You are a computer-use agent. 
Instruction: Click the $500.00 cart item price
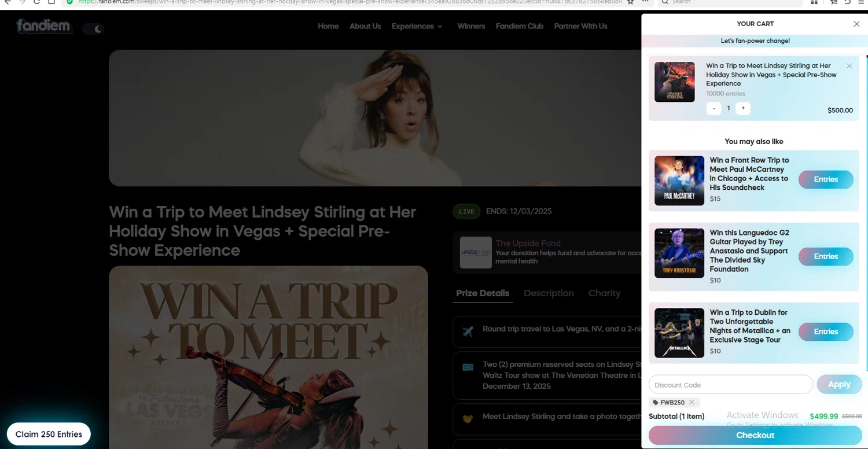click(840, 111)
